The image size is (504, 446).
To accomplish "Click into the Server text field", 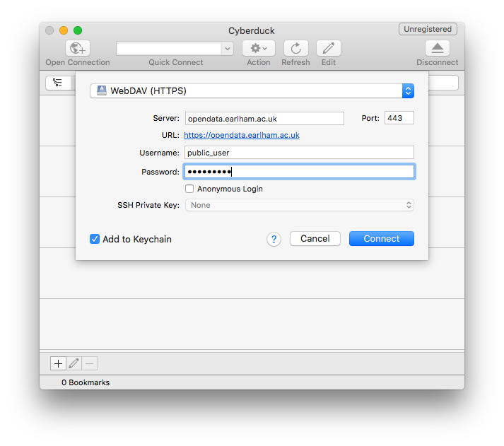I will [264, 118].
